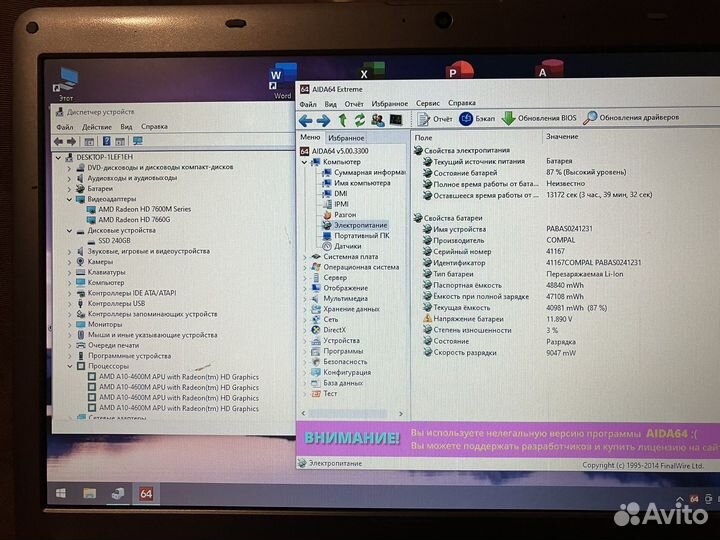Click the Word shortcut on the desktop
The height and width of the screenshot is (540, 720).
279,79
